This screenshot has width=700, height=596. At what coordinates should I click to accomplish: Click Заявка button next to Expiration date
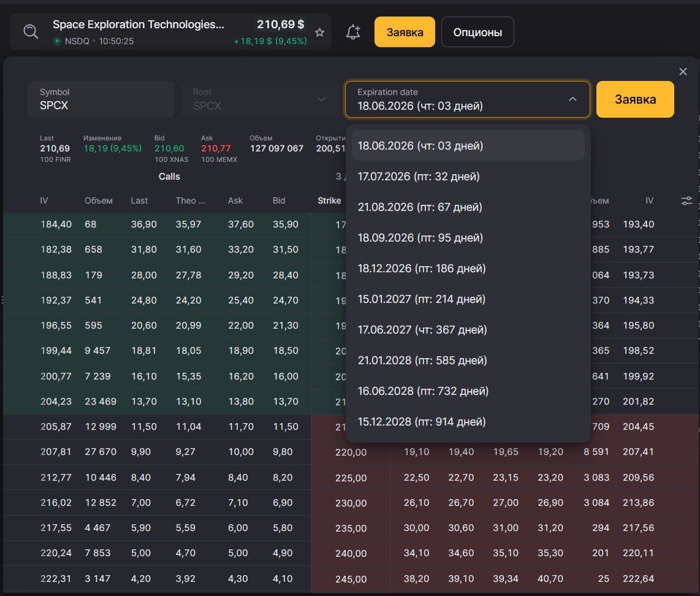(x=635, y=99)
